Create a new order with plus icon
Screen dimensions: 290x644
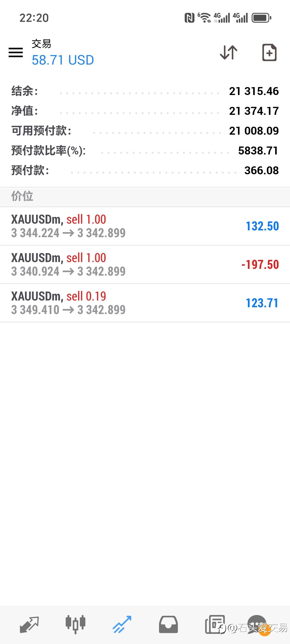(269, 52)
